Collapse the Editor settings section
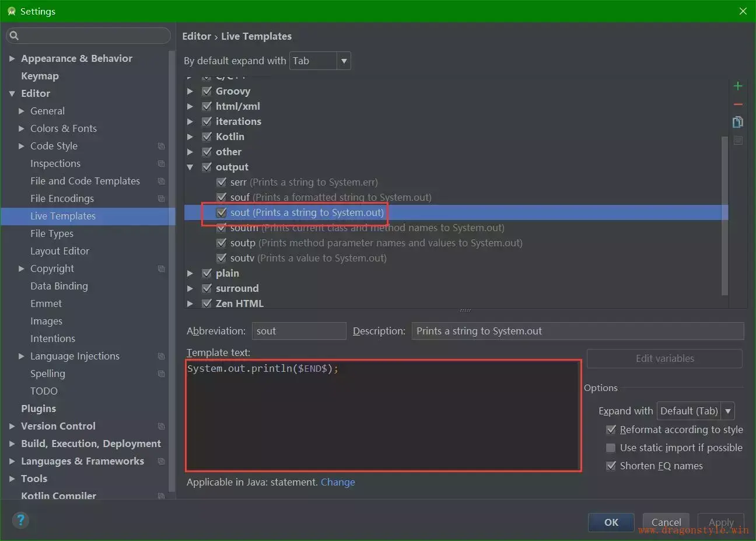Viewport: 756px width, 541px height. point(12,93)
